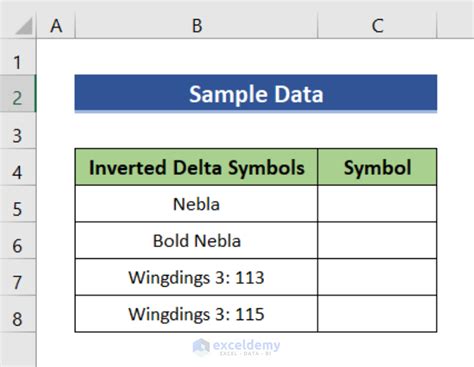
Task: Select row 2 header
Action: pos(18,94)
